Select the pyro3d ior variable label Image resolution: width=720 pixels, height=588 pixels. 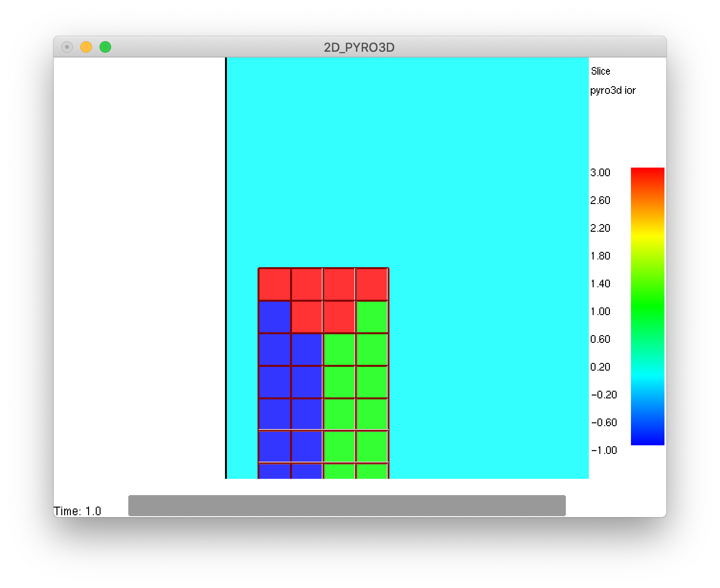(613, 90)
